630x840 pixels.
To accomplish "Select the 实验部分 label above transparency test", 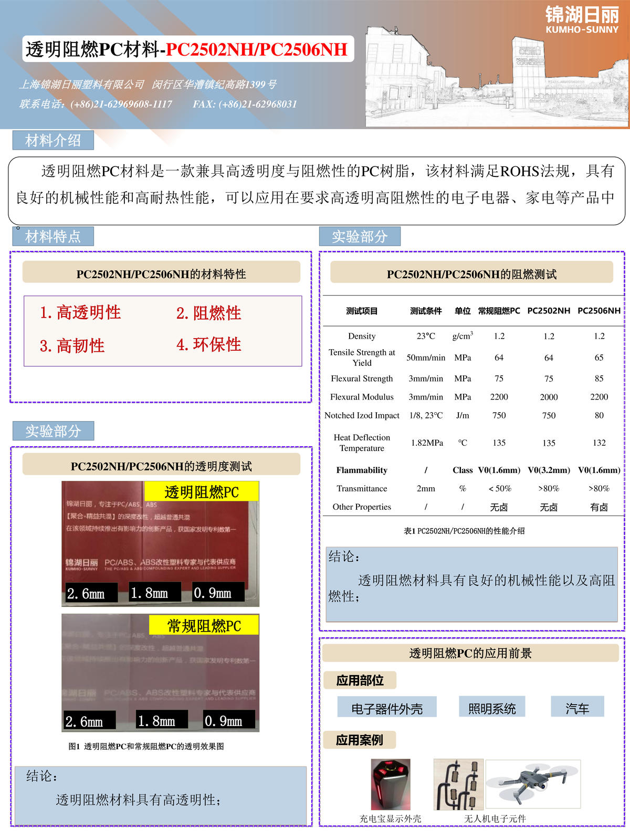I will click(x=53, y=431).
